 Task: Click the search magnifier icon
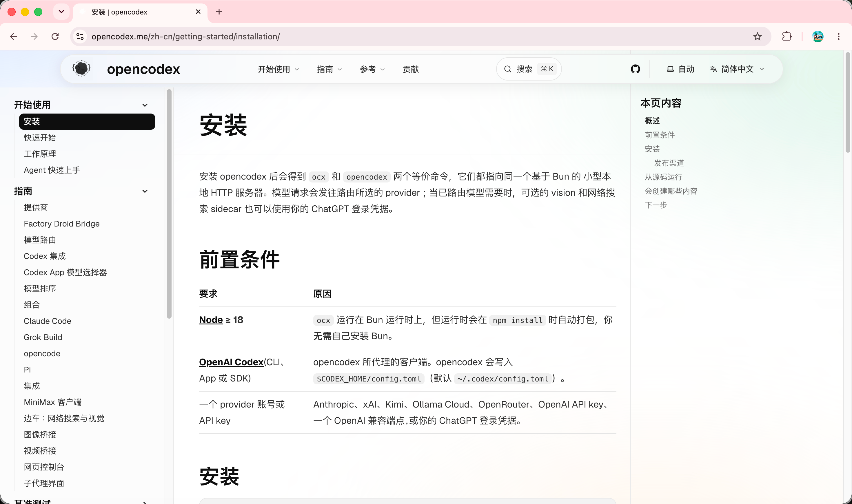(507, 69)
